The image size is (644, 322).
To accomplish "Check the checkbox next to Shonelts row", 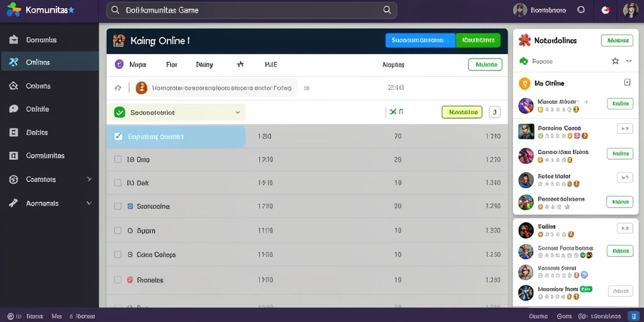I will tap(118, 280).
